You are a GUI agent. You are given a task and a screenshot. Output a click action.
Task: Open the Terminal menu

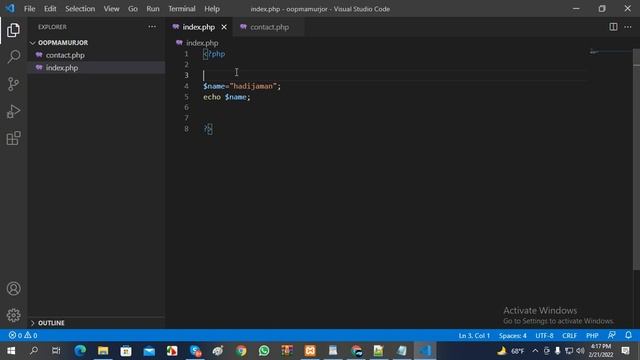coord(182,9)
